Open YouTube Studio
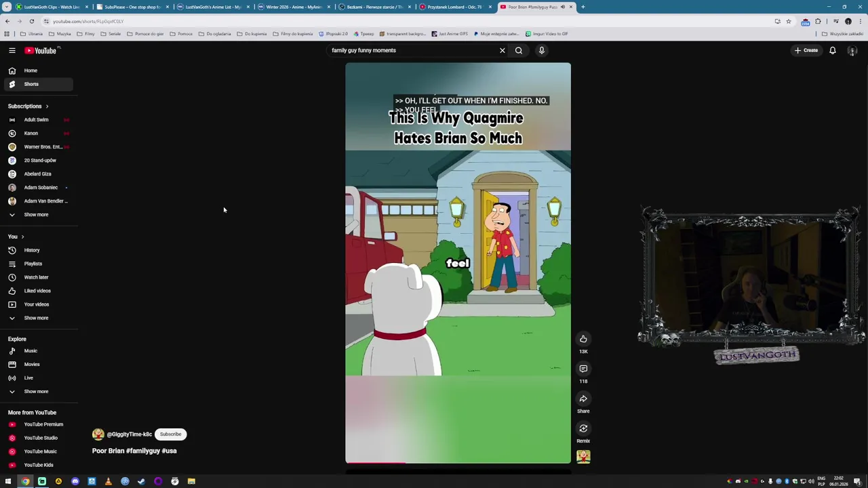The height and width of the screenshot is (488, 868). (x=37, y=438)
